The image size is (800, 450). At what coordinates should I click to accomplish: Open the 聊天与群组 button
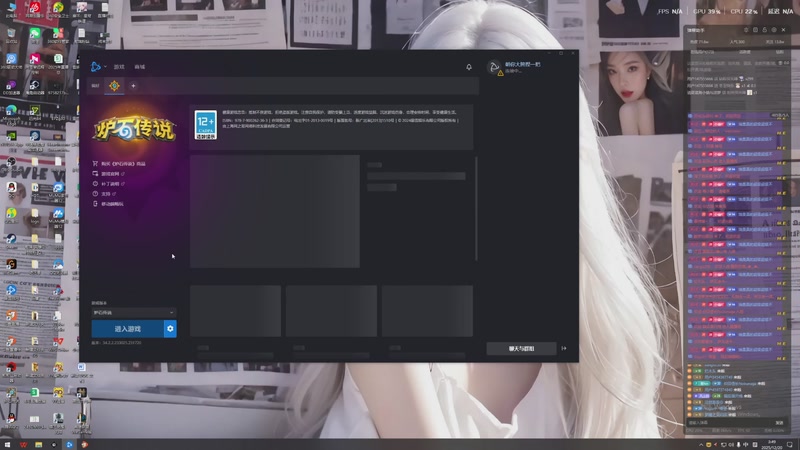(521, 348)
